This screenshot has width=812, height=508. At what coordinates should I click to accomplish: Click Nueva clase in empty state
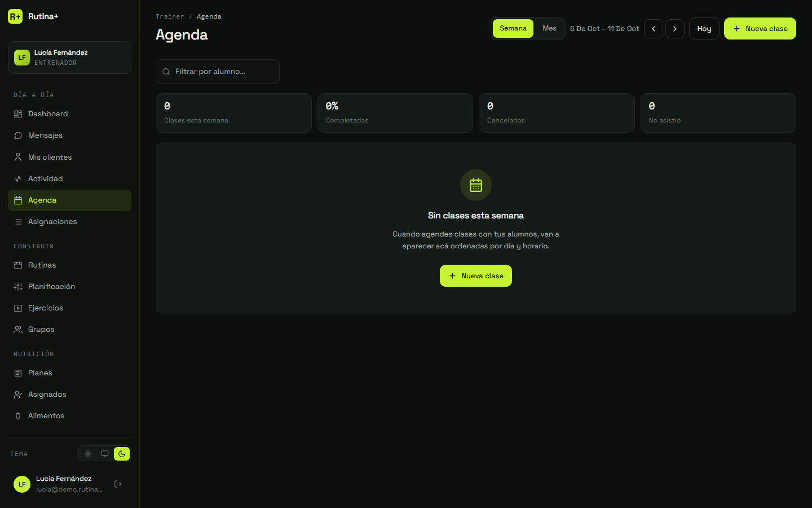(x=476, y=276)
